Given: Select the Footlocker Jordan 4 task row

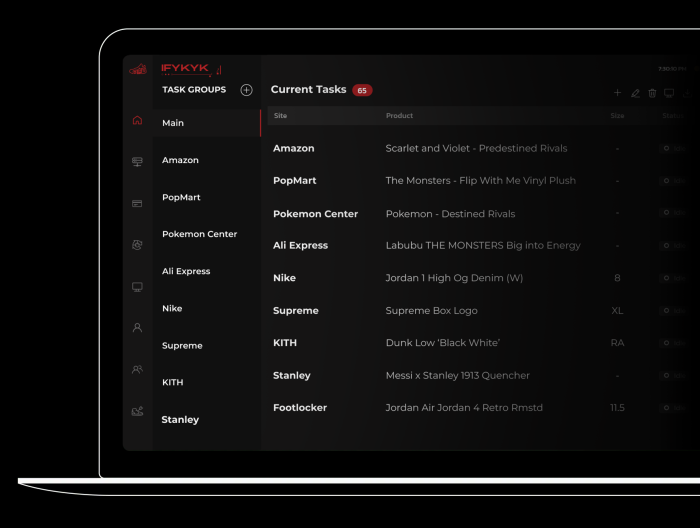Looking at the screenshot, I should coord(463,408).
